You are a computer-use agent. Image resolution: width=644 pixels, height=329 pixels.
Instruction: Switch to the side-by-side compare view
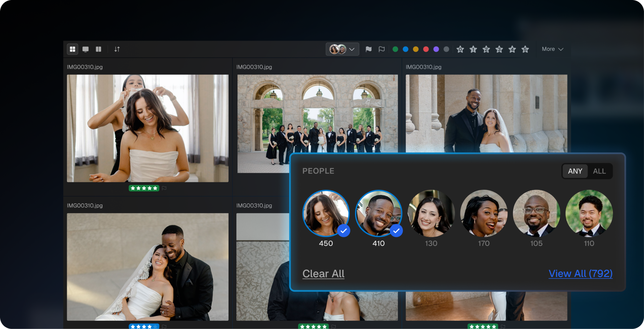coord(98,49)
